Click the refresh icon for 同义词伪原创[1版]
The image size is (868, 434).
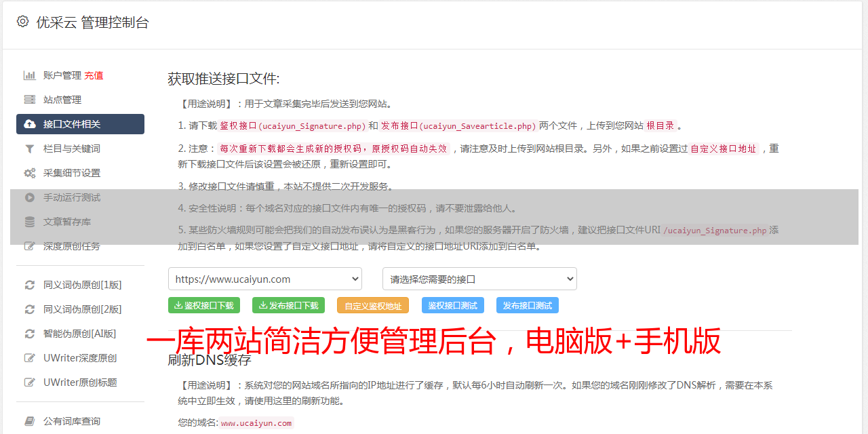pyautogui.click(x=30, y=285)
